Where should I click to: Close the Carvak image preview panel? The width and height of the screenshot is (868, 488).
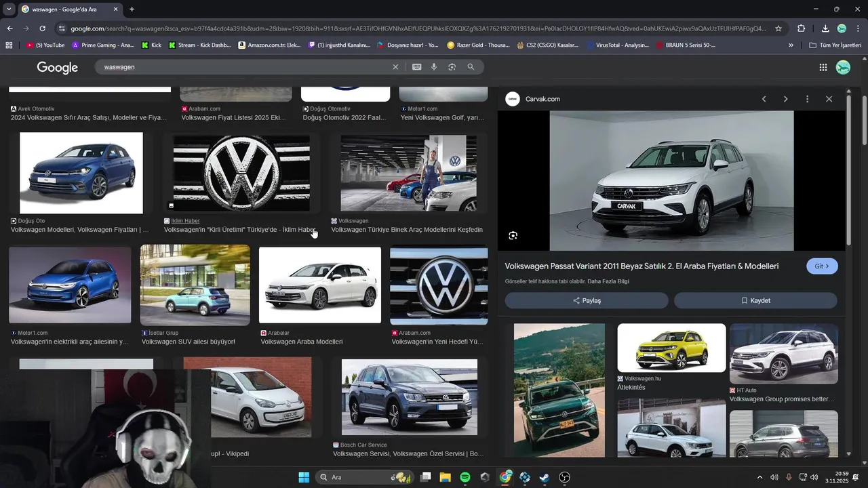829,99
